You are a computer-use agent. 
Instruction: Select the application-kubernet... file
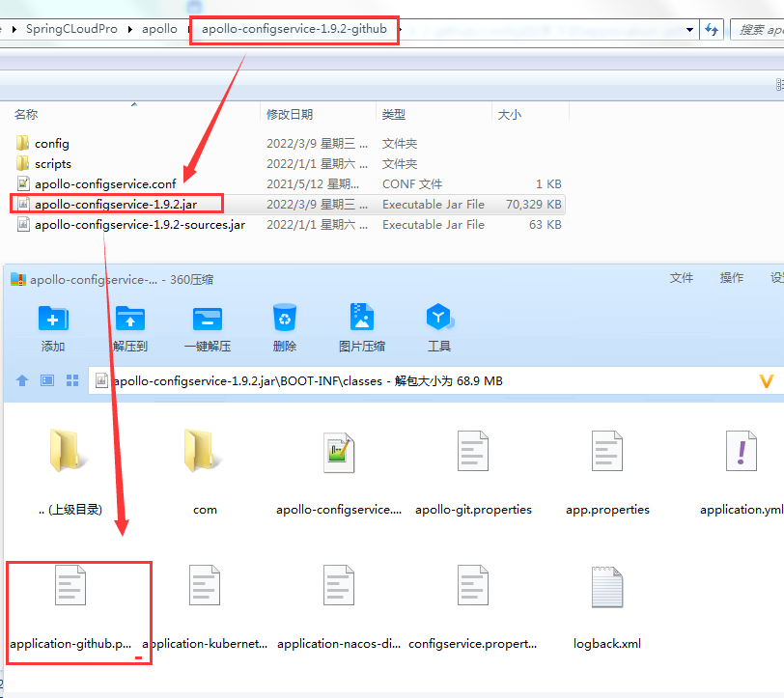[205, 585]
